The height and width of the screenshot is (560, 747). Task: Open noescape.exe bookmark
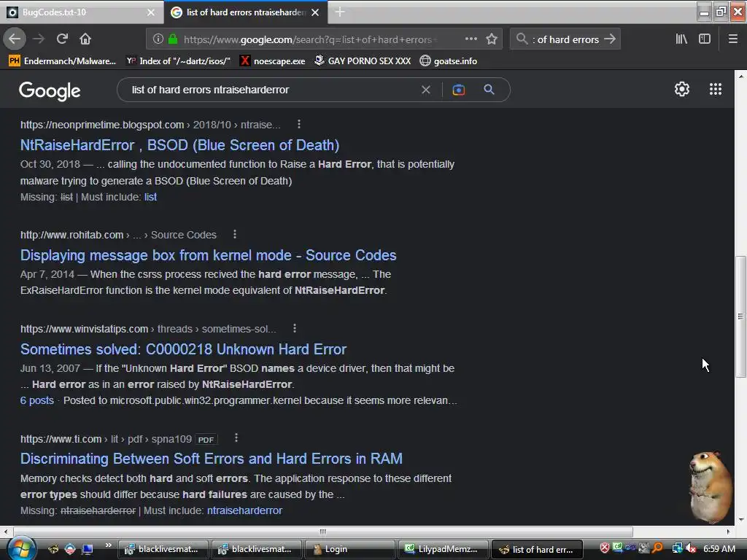273,61
